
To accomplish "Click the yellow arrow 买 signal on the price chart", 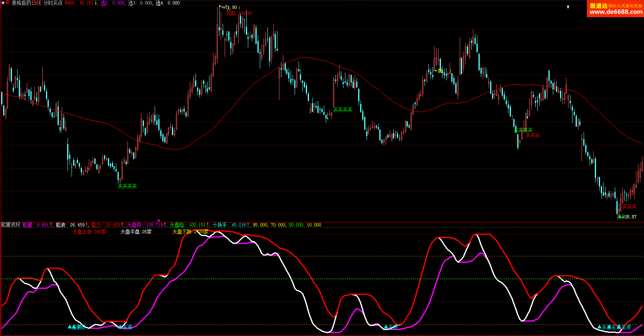I will [438, 71].
